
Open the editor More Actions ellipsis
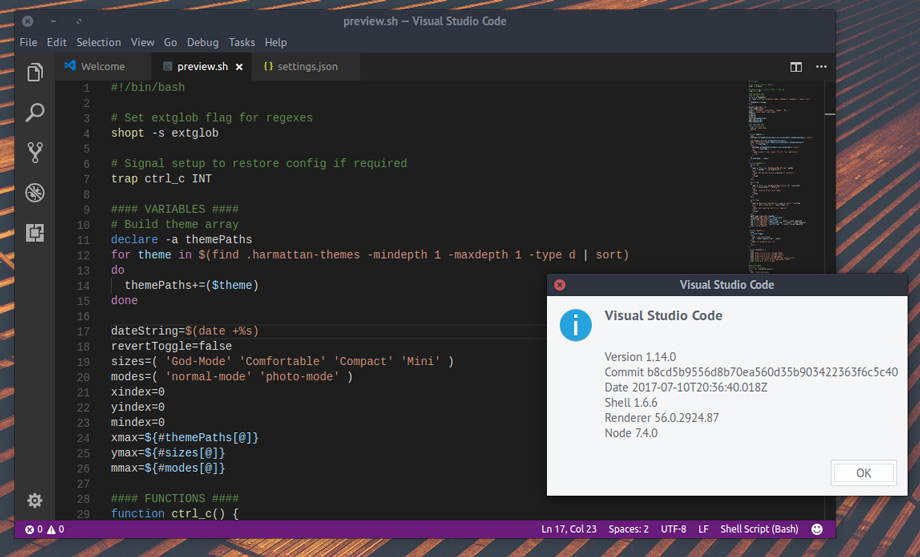tap(821, 67)
